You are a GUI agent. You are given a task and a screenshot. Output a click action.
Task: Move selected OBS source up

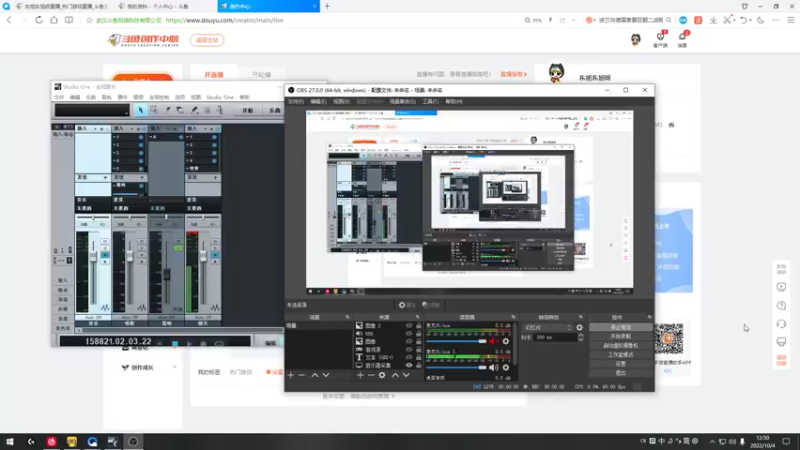tap(395, 375)
